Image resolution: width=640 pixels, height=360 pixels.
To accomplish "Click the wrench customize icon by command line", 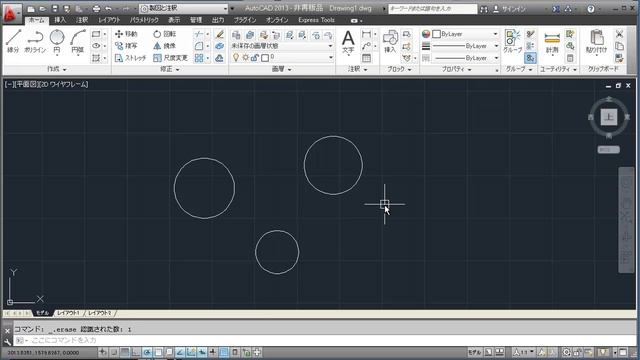I will pos(7,342).
